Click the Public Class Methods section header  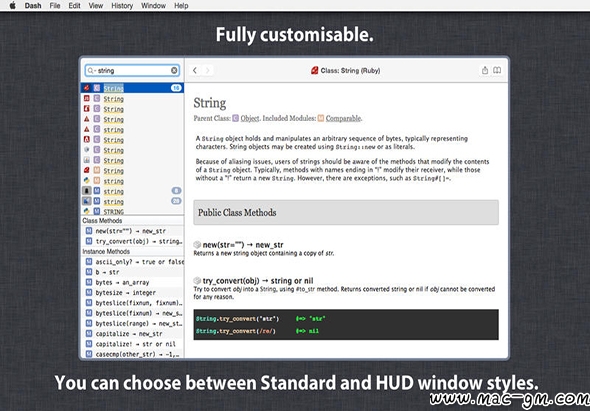coord(346,213)
